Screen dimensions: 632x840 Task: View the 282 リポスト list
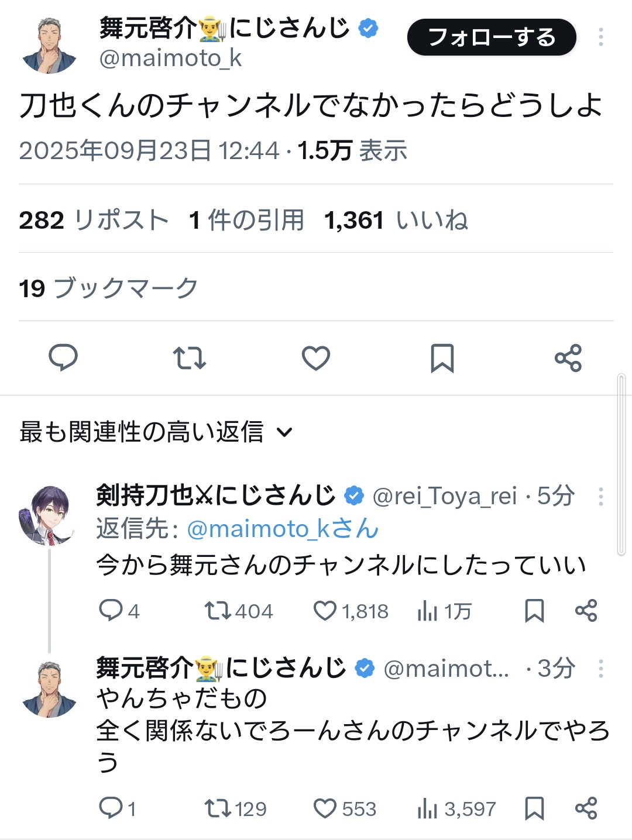pos(94,221)
